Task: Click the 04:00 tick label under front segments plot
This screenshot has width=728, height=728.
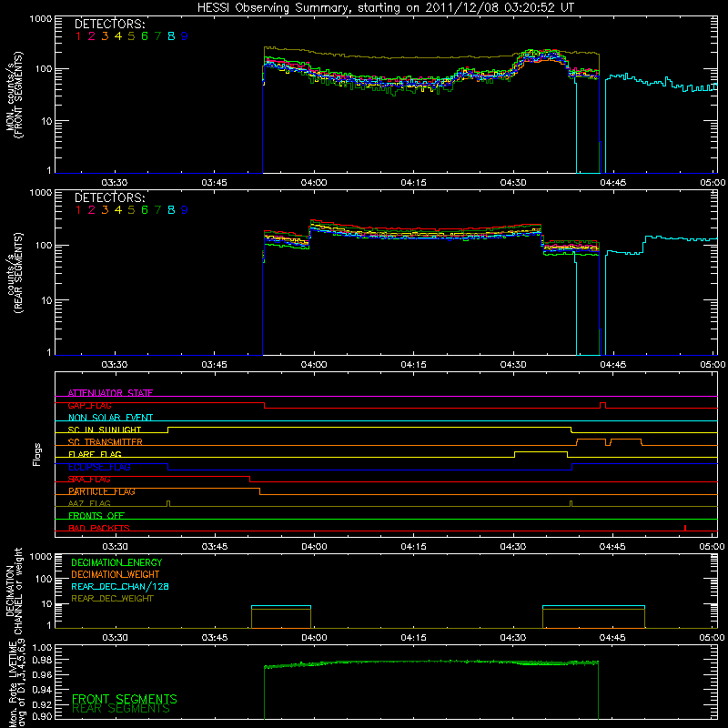Action: coord(314,183)
